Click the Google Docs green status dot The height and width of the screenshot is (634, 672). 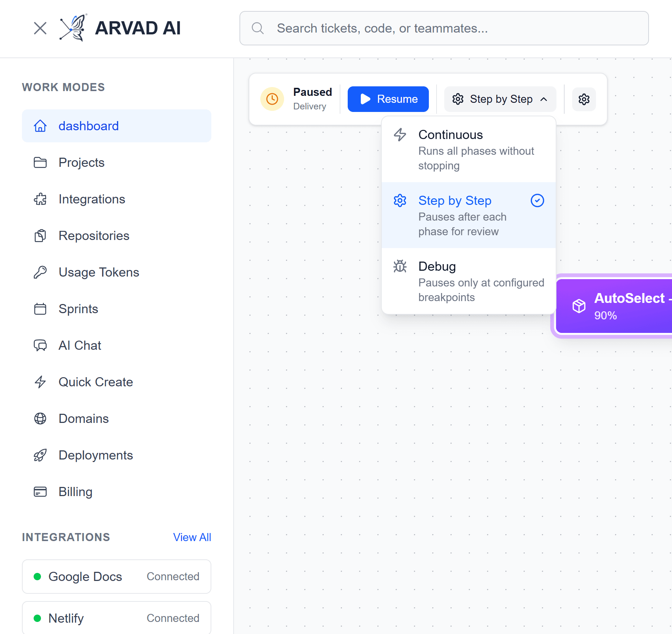coord(37,577)
